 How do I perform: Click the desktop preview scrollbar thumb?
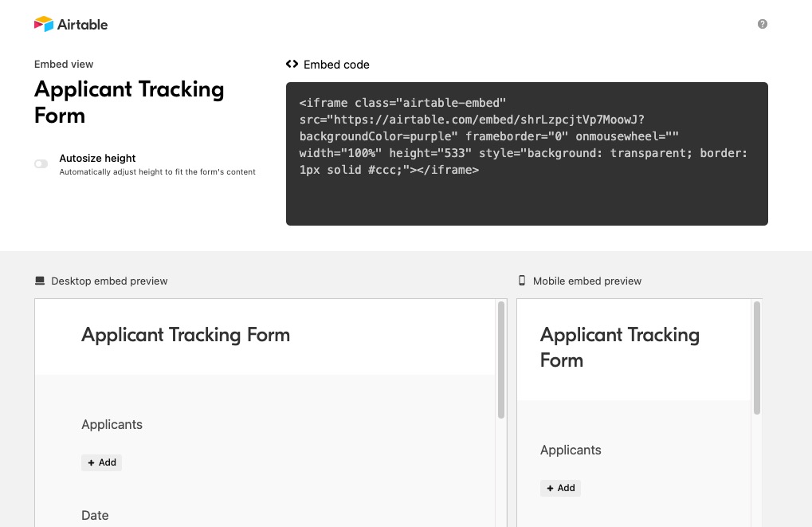click(x=500, y=360)
